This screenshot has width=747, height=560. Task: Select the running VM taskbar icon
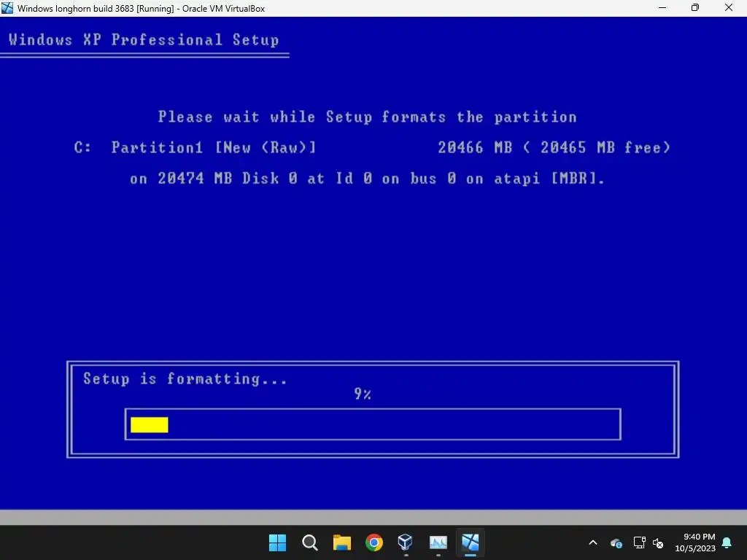coord(471,542)
